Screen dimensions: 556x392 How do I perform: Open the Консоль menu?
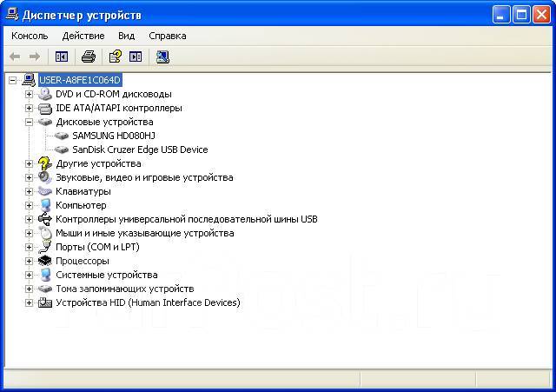point(30,36)
